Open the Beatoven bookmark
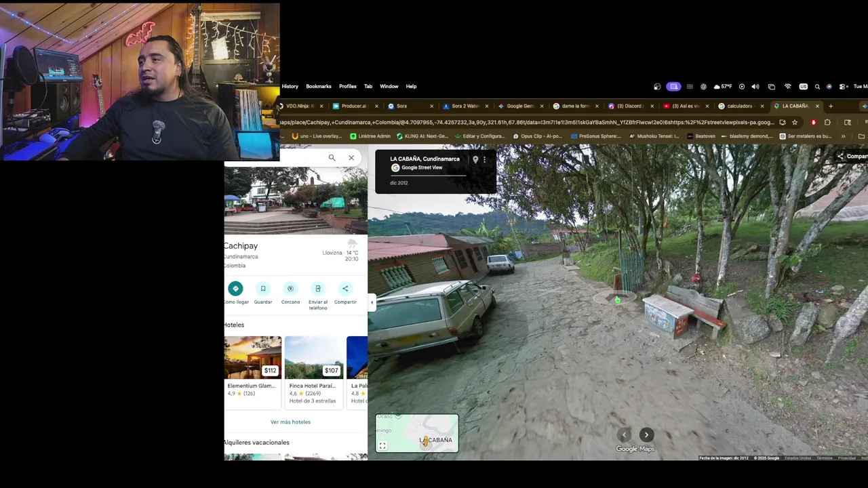The width and height of the screenshot is (868, 488). coord(701,136)
